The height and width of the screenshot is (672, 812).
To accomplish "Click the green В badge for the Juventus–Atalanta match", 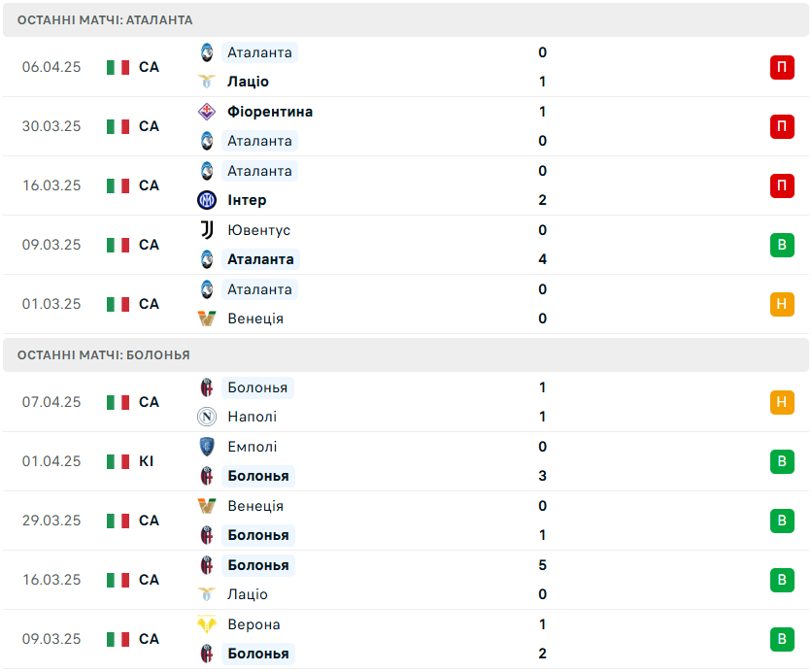I will tap(782, 245).
